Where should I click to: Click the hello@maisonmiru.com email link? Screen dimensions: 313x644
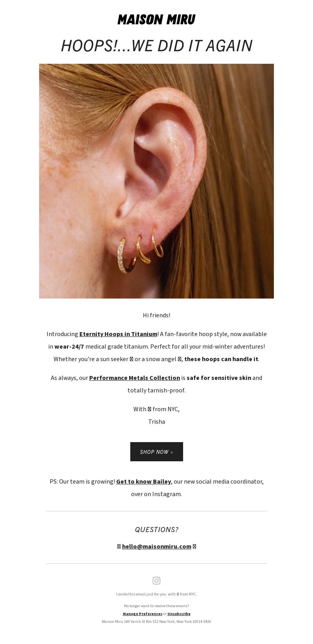pyautogui.click(x=156, y=547)
